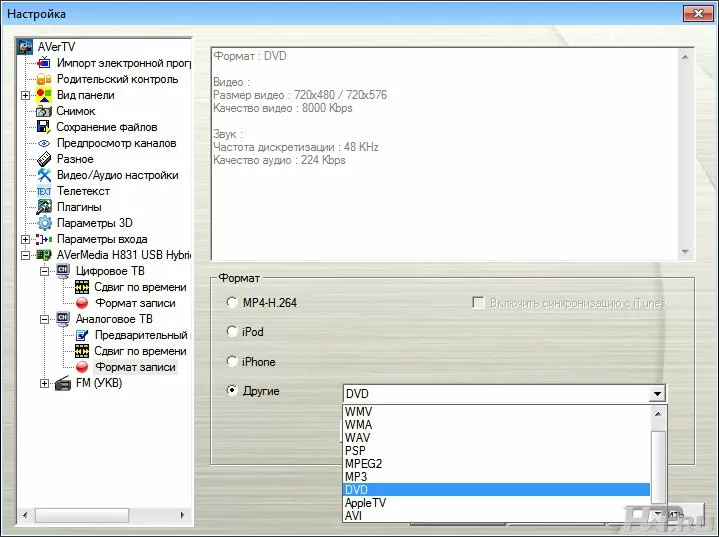Expand the Вид панели tree node
The height and width of the screenshot is (537, 719).
tap(25, 95)
